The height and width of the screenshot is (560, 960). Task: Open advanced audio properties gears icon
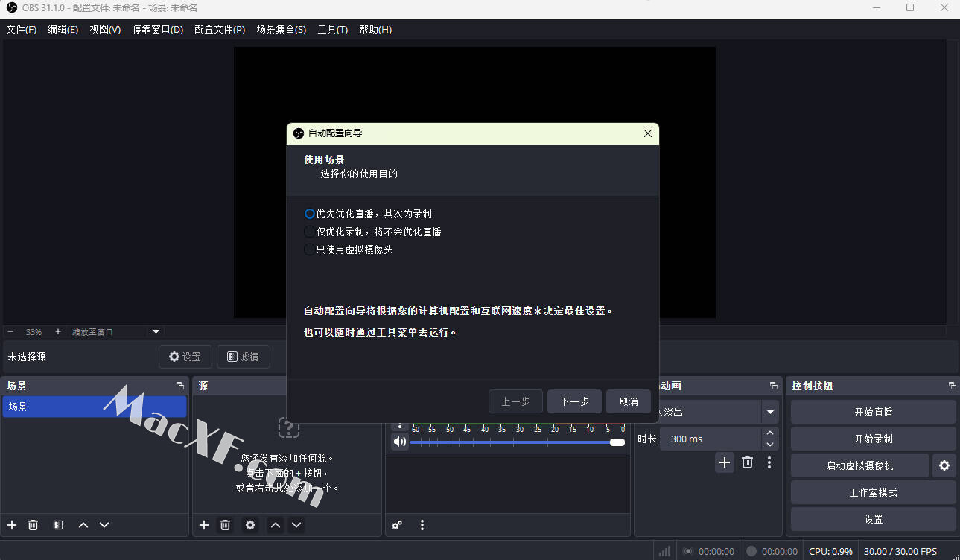(x=397, y=525)
